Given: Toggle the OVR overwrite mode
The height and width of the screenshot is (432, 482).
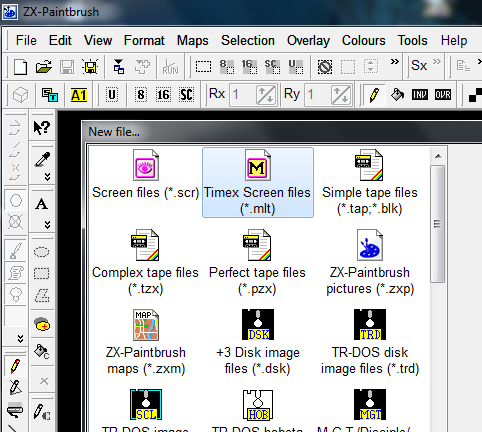Looking at the screenshot, I should pyautogui.click(x=443, y=95).
